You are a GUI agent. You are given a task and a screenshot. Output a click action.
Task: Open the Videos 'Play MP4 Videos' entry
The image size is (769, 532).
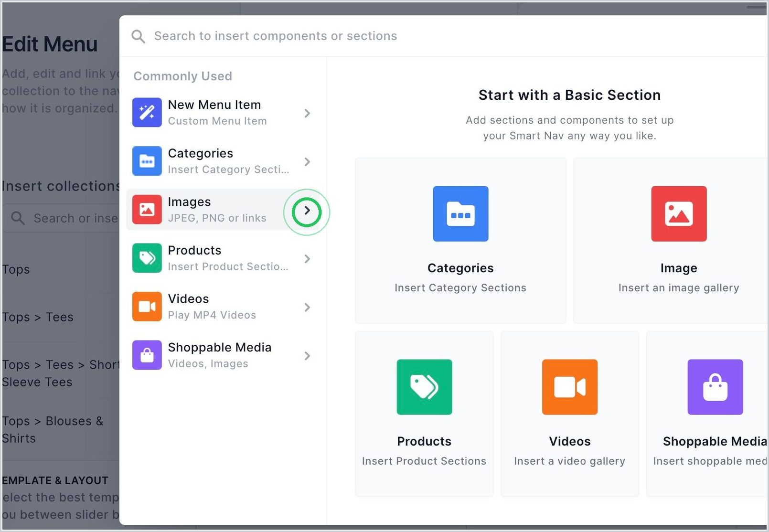tap(223, 307)
